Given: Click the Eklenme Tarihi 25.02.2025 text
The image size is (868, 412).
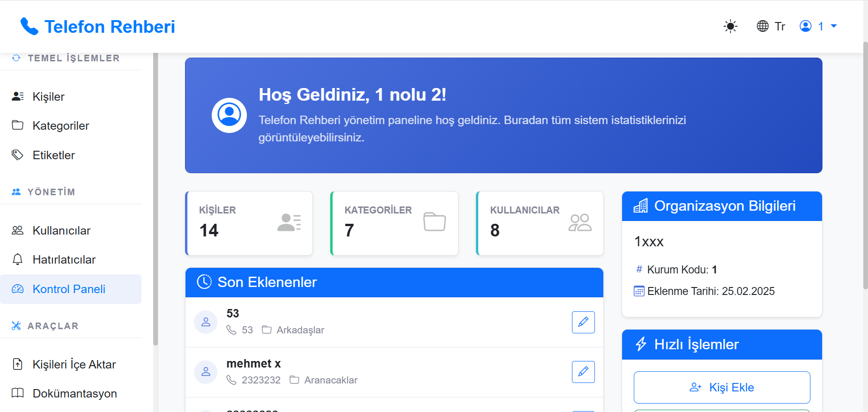Looking at the screenshot, I should pos(711,291).
